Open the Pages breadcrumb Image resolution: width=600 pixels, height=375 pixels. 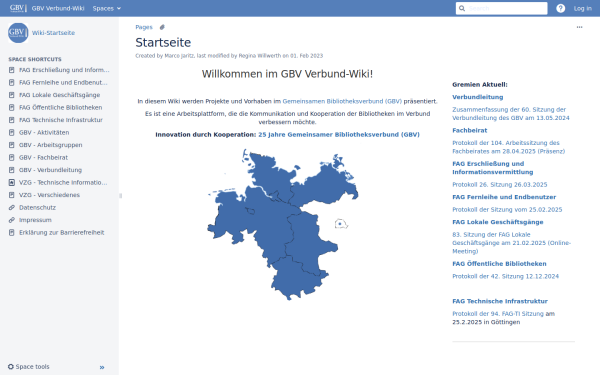pyautogui.click(x=144, y=27)
